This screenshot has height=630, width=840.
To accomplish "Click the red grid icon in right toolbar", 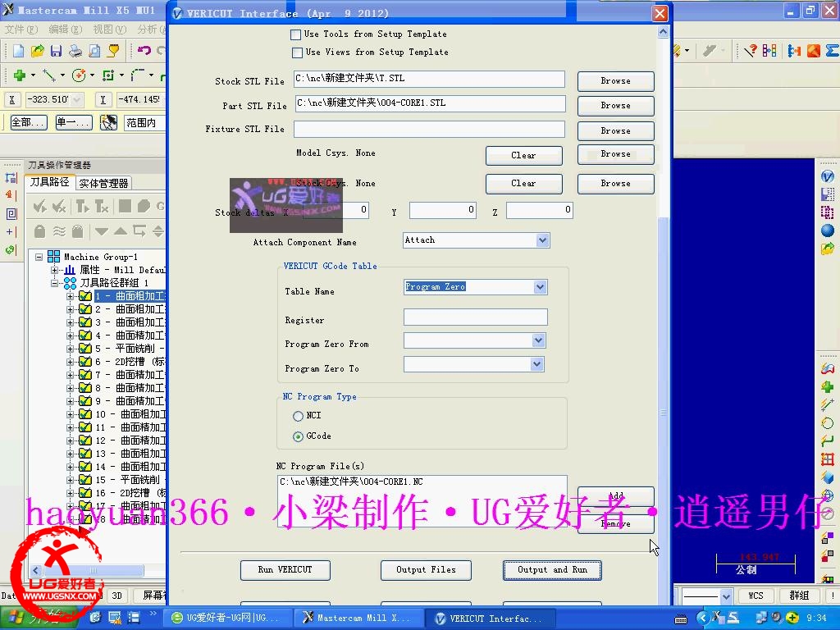I will click(x=827, y=459).
